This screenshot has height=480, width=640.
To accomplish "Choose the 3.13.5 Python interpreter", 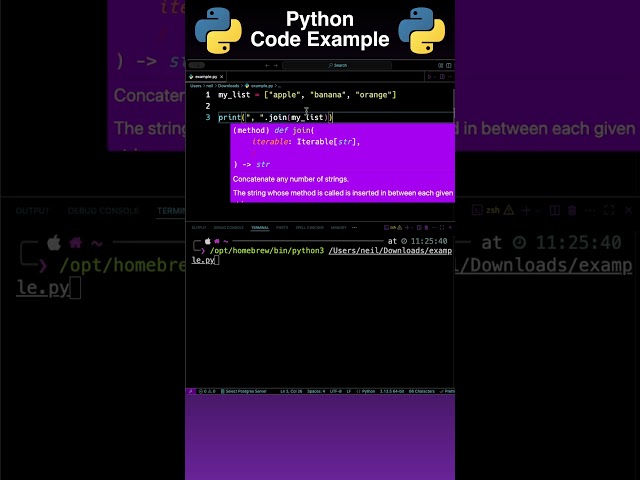I will click(392, 391).
